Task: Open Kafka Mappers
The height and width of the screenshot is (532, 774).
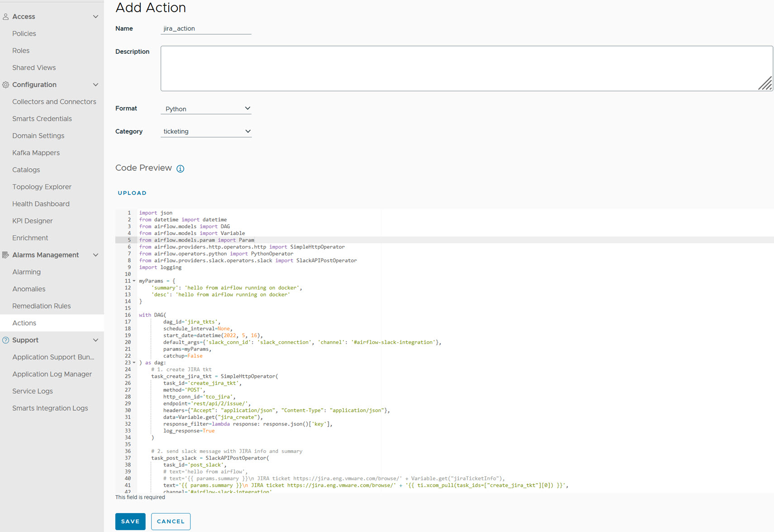Action: click(x=36, y=153)
